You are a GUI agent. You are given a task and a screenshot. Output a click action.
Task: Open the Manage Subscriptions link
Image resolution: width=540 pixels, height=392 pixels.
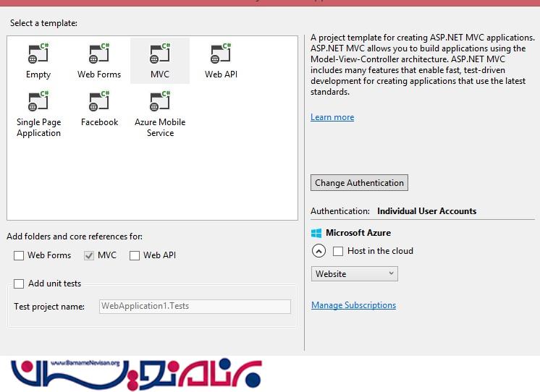click(x=353, y=305)
